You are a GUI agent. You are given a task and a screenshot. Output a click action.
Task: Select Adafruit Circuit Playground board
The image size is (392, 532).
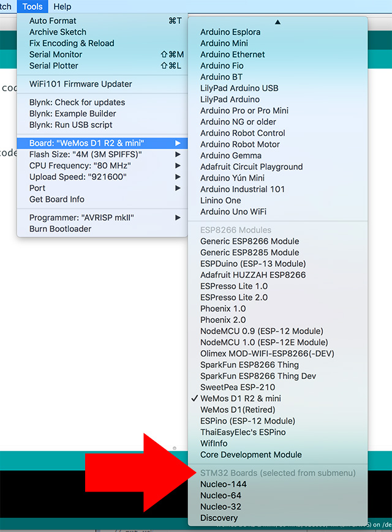coord(251,167)
